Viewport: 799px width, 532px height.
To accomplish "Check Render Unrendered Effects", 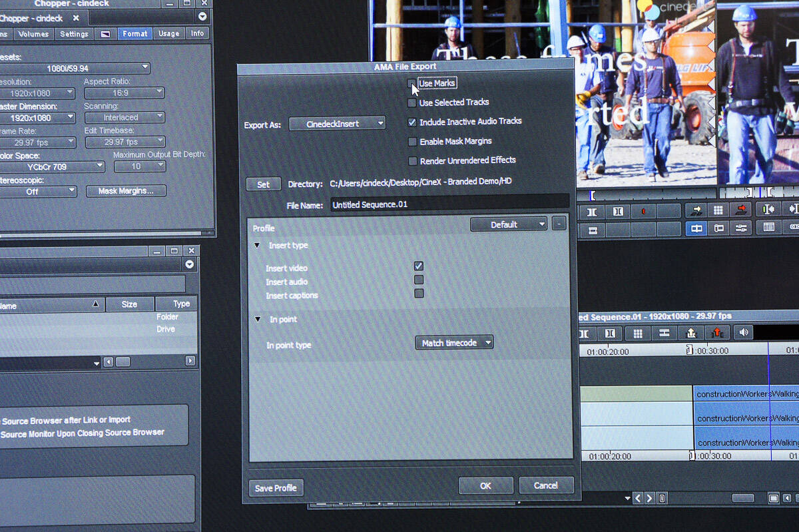I will pos(413,160).
